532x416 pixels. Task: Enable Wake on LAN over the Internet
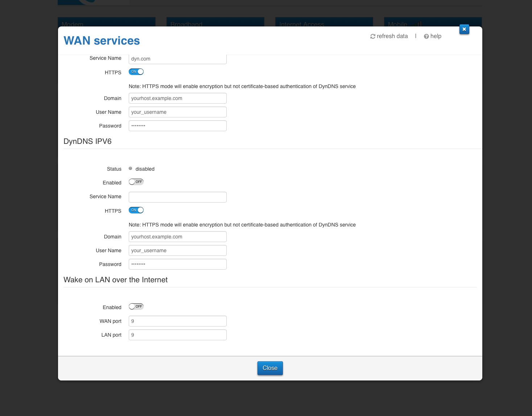(136, 307)
